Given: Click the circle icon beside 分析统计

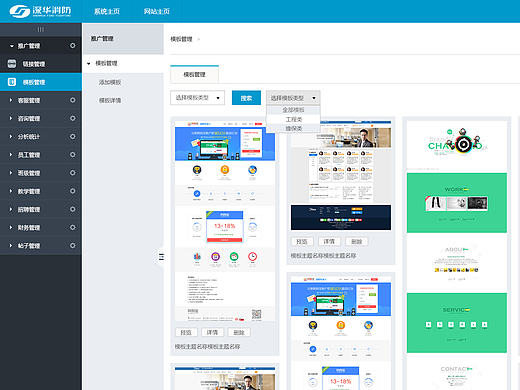Looking at the screenshot, I should 72,136.
